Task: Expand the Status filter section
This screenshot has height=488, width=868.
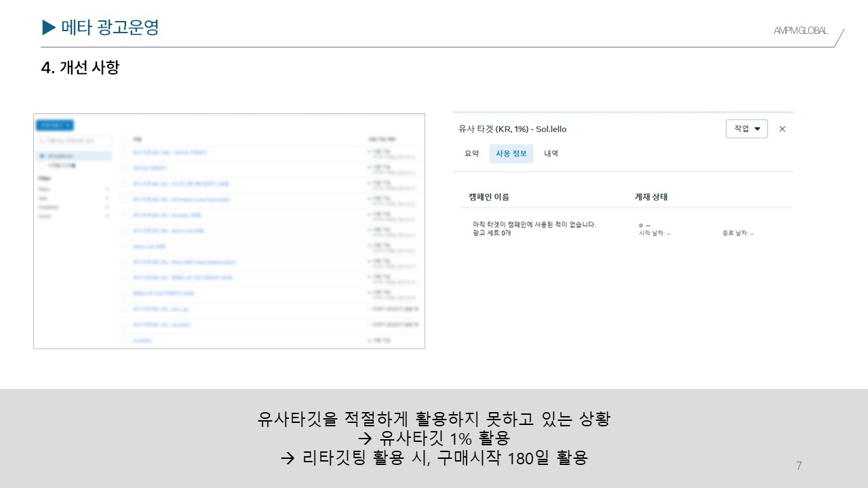Action: pyautogui.click(x=106, y=189)
